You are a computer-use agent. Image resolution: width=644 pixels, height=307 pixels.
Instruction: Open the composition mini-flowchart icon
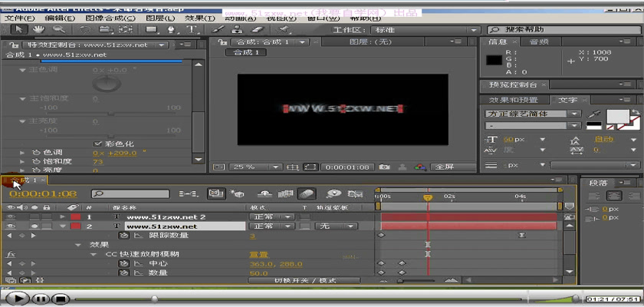[x=189, y=193]
